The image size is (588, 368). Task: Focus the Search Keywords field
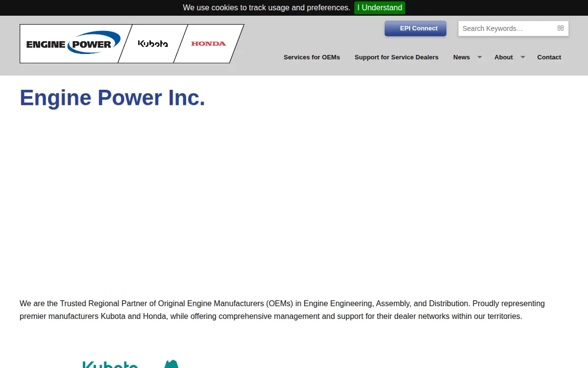click(x=514, y=28)
